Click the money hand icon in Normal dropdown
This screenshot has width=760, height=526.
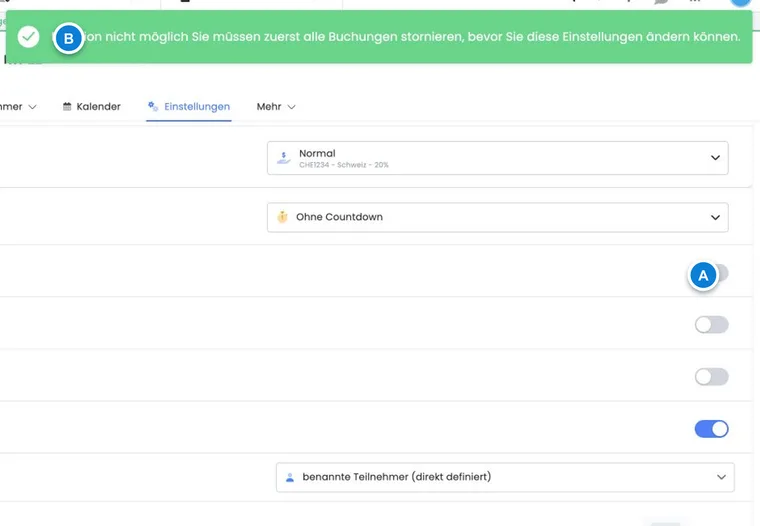(x=284, y=158)
